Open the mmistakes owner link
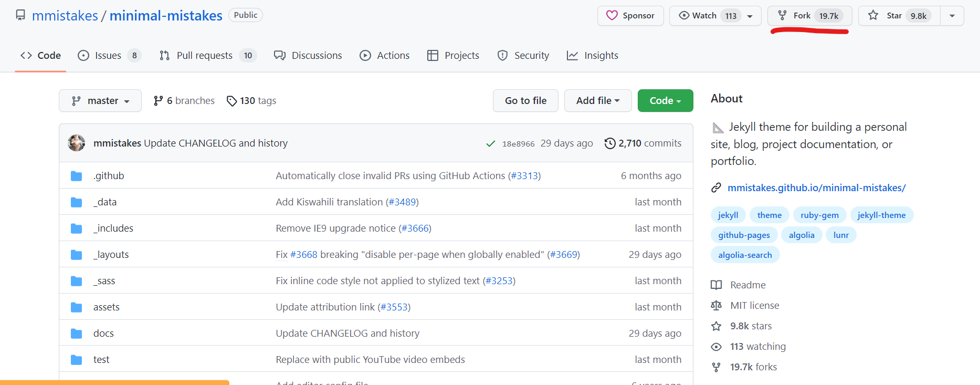Image resolution: width=980 pixels, height=385 pixels. coord(65,16)
